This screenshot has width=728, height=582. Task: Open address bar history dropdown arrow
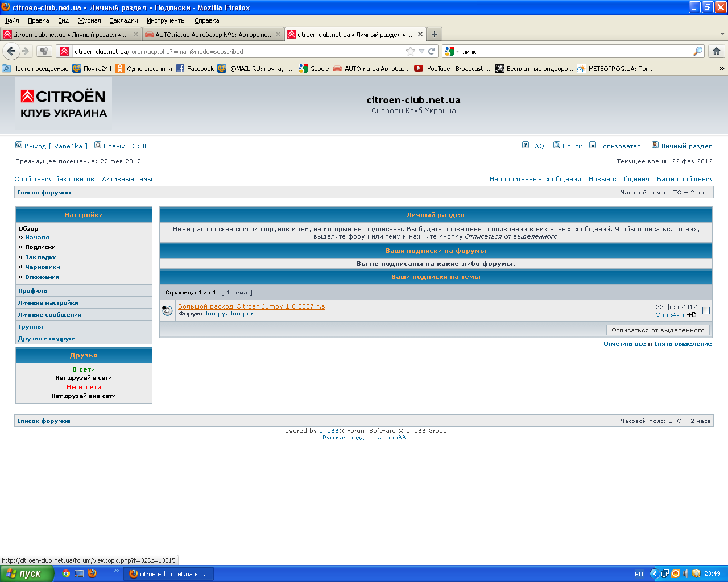[x=421, y=51]
